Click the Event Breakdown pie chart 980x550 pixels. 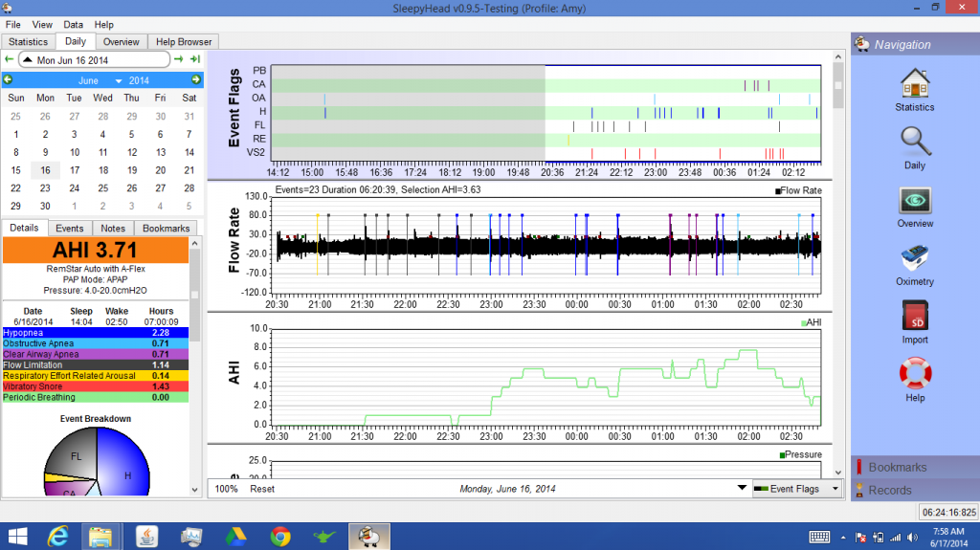point(97,462)
